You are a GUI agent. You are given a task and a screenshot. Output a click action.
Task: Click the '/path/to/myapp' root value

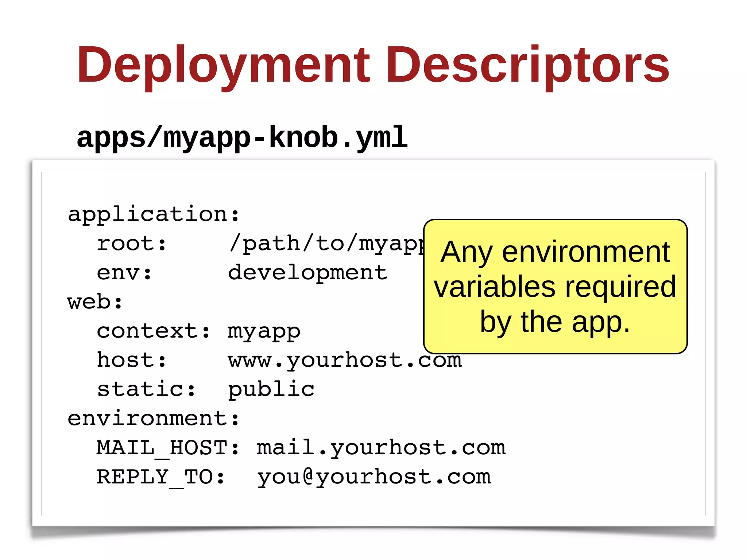pos(326,244)
